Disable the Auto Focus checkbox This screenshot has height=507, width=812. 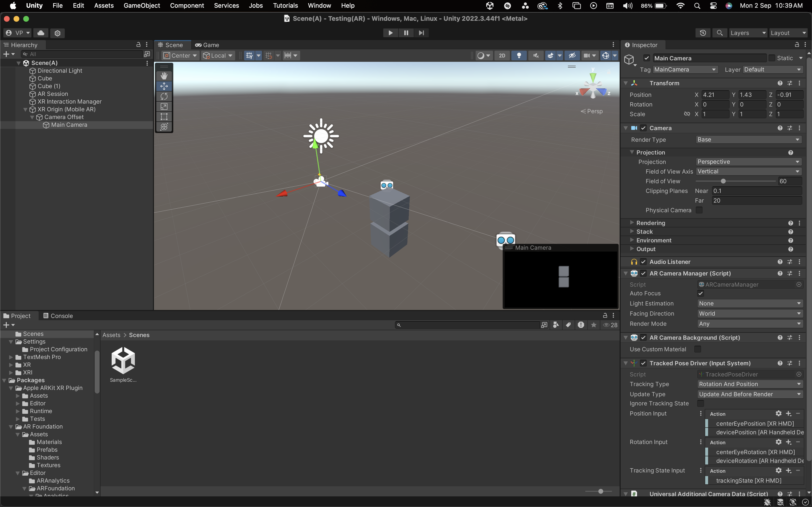tap(701, 293)
